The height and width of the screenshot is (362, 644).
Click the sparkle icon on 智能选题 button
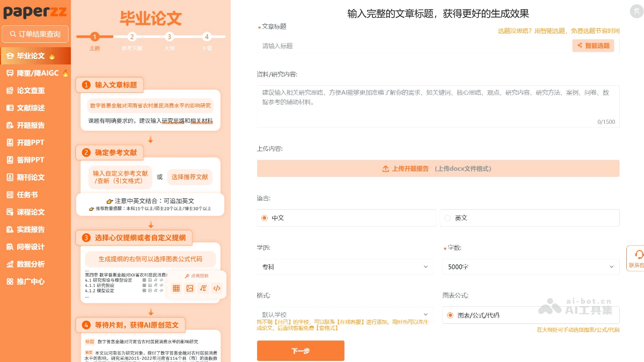click(580, 46)
